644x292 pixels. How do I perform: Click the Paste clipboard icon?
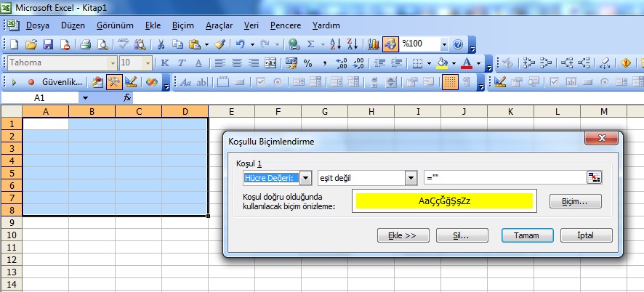194,44
